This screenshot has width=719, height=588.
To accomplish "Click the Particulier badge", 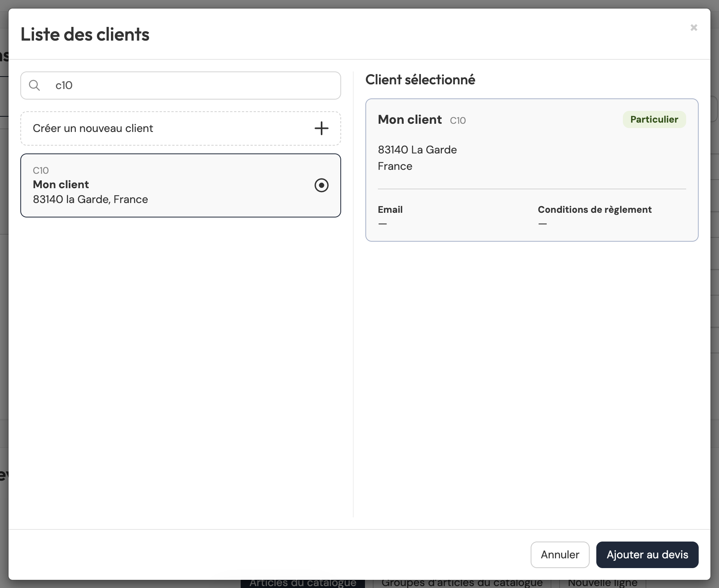I will click(x=654, y=119).
